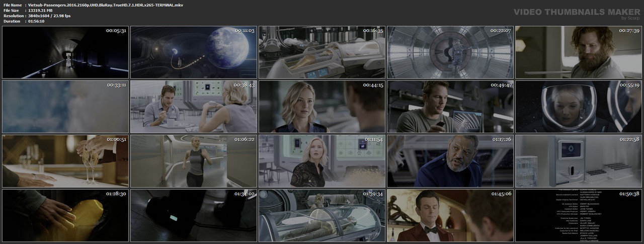The image size is (644, 244).
Task: Click the 'File Name' label
Action: pos(13,5)
